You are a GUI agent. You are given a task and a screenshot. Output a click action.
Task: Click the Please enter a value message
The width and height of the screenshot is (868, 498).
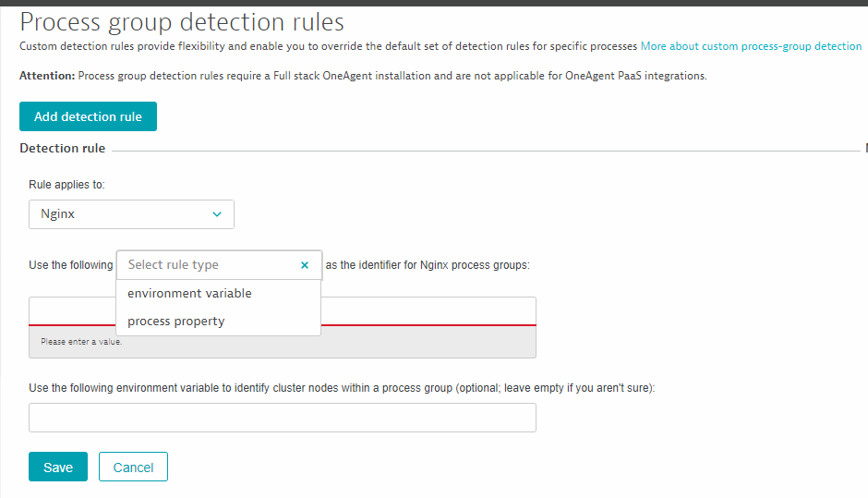(81, 342)
